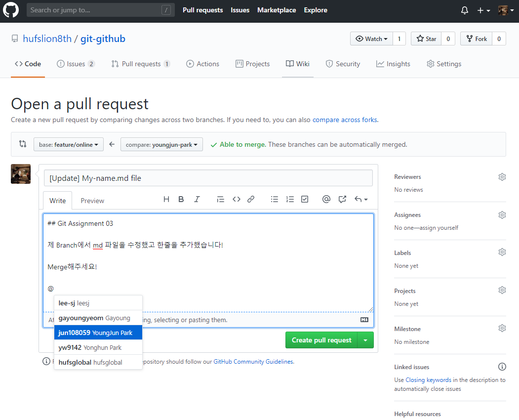This screenshot has width=519, height=420.
Task: Open hufslion8th organization link
Action: point(47,39)
